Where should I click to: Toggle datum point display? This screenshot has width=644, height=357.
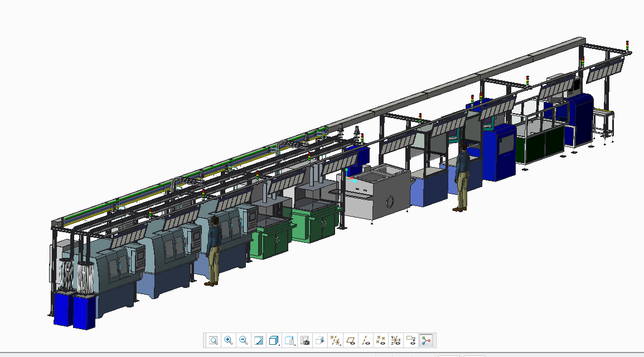(x=381, y=340)
